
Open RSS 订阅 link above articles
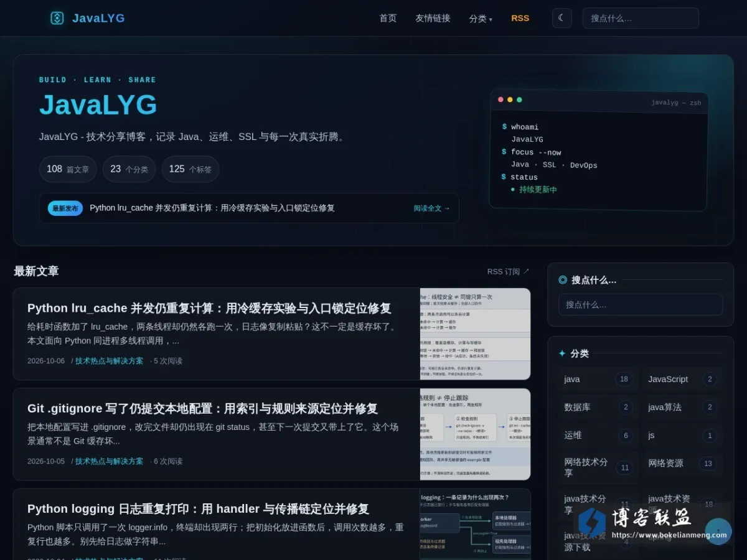pos(508,271)
